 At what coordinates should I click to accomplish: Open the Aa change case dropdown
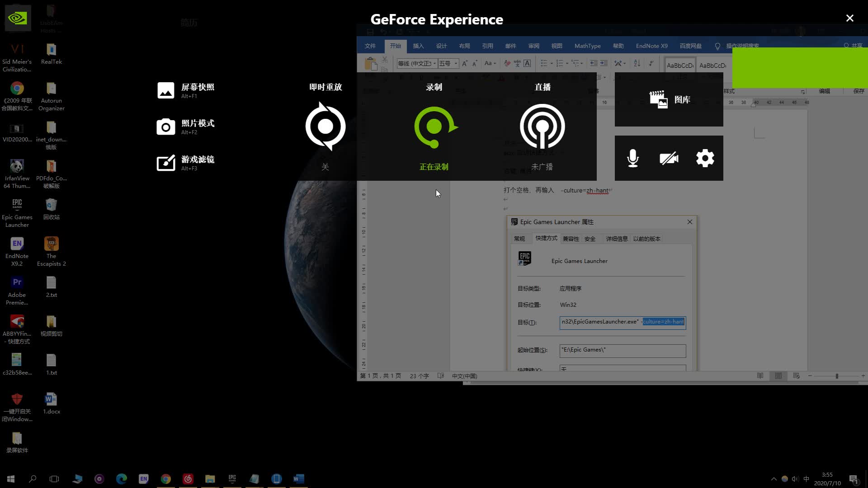click(x=491, y=64)
